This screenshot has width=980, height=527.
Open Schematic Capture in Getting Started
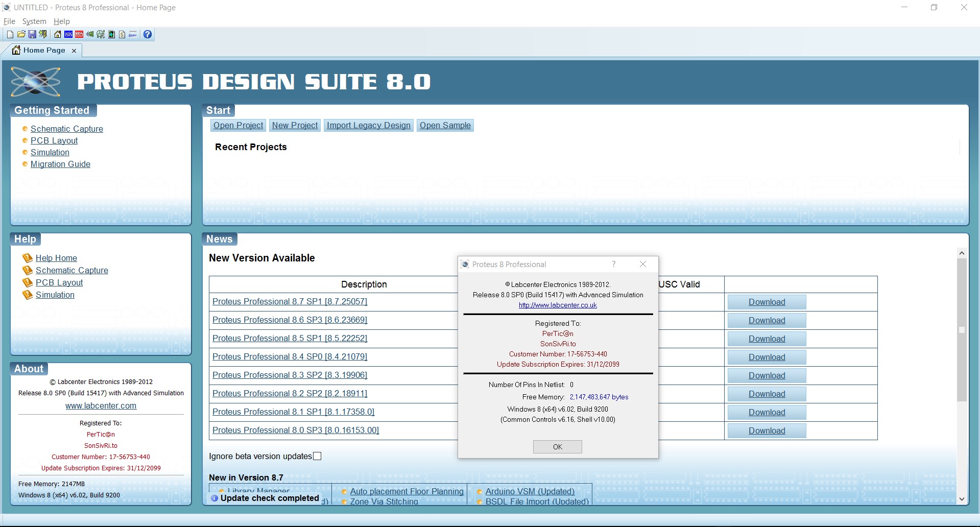(x=67, y=129)
